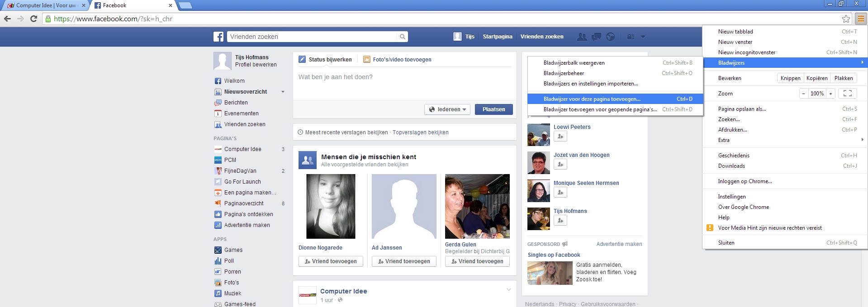Image resolution: width=868 pixels, height=307 pixels.
Task: Click the search magnifier icon
Action: 402,37
